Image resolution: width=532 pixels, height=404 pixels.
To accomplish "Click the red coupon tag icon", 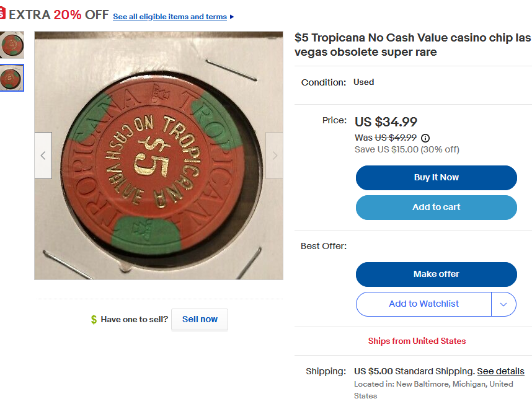I will [2, 14].
